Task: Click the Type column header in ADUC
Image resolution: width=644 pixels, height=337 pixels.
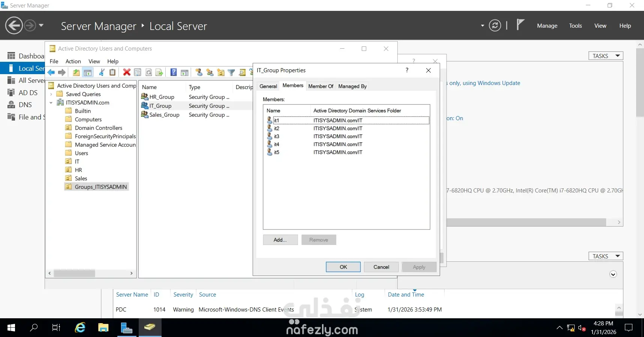Action: click(x=195, y=87)
